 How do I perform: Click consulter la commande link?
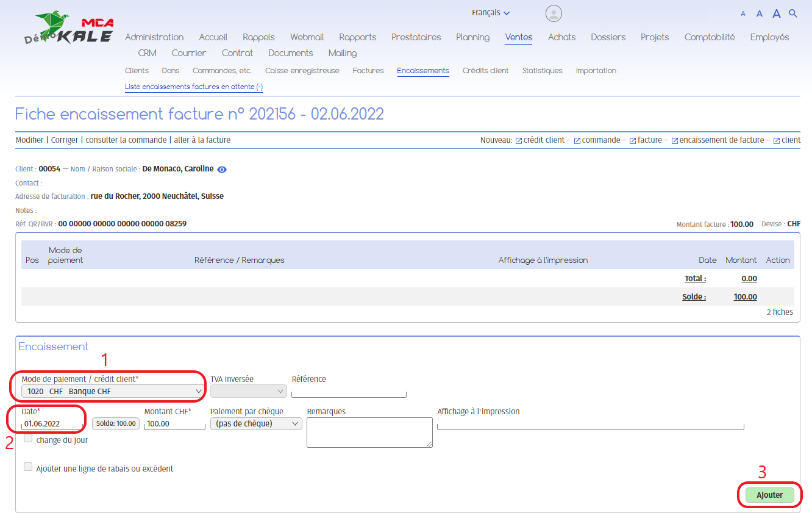126,140
